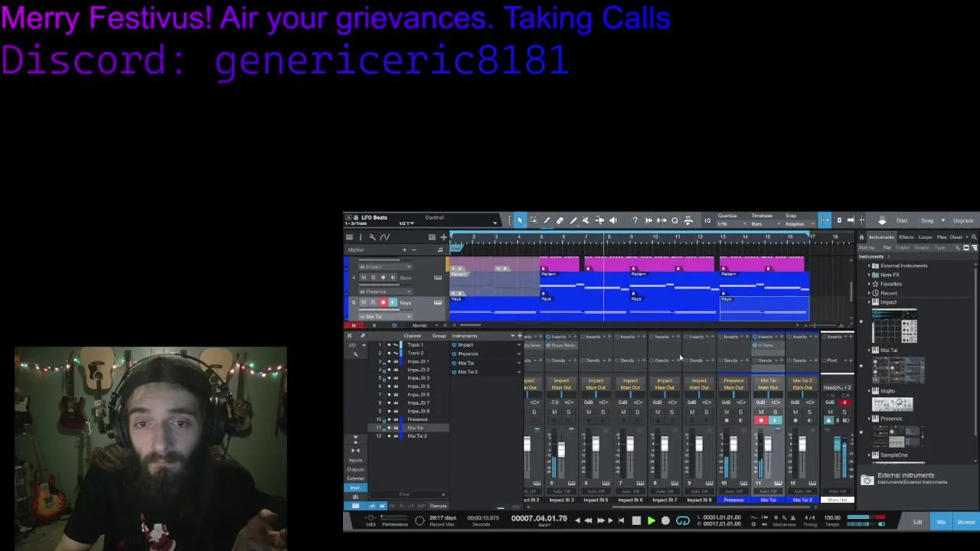Select the Listen speaker tool

(x=613, y=220)
